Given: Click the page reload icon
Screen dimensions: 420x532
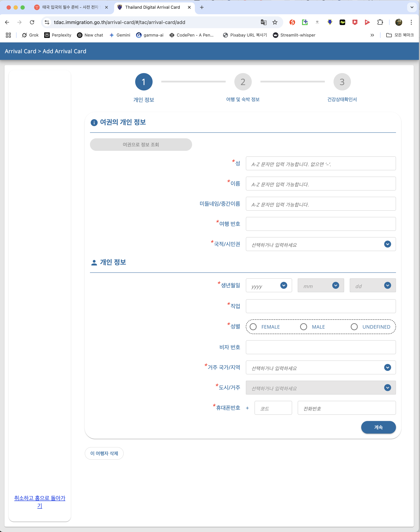Looking at the screenshot, I should (32, 22).
